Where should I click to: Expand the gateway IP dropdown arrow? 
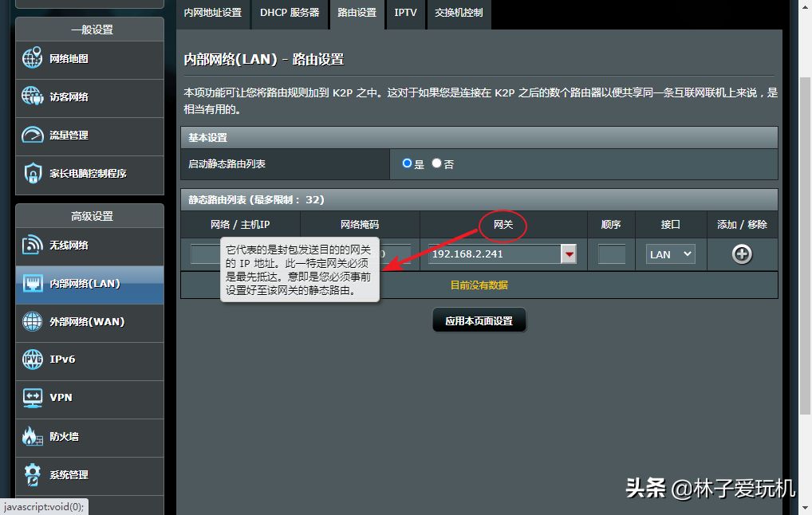click(x=569, y=254)
